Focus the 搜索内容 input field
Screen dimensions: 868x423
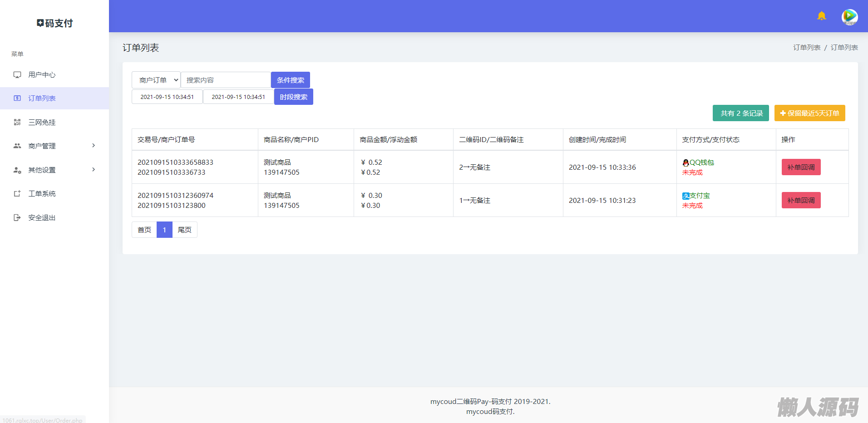pyautogui.click(x=226, y=80)
